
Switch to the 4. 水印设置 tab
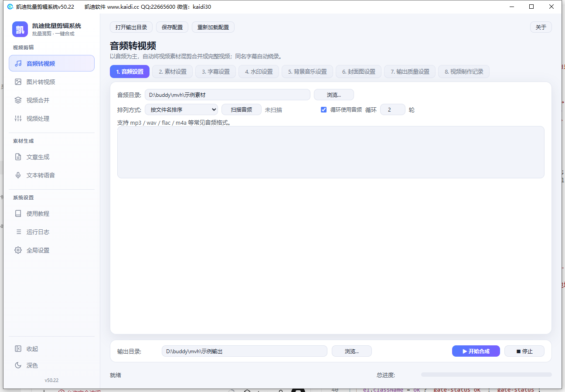tap(259, 72)
